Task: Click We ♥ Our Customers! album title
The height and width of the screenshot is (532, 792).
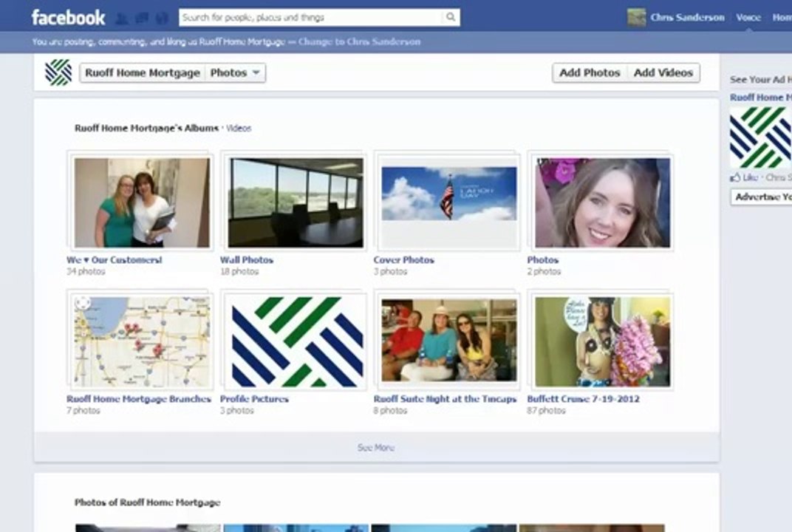Action: 115,259
